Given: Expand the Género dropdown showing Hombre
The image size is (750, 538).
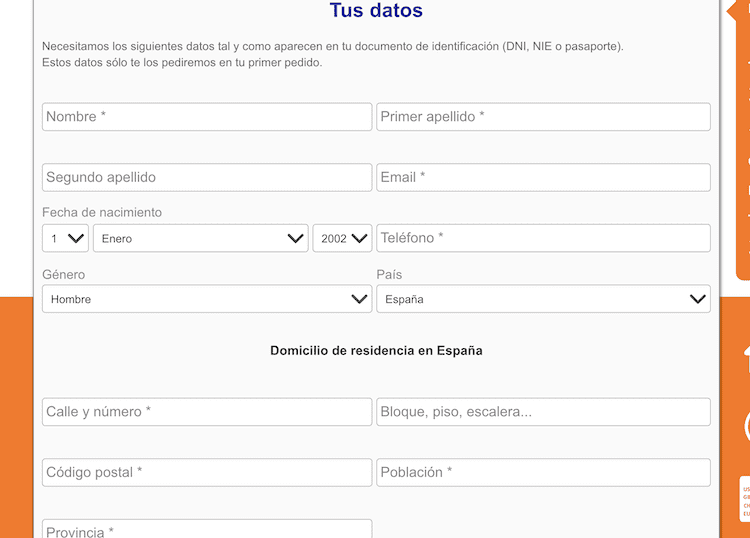Looking at the screenshot, I should point(207,299).
